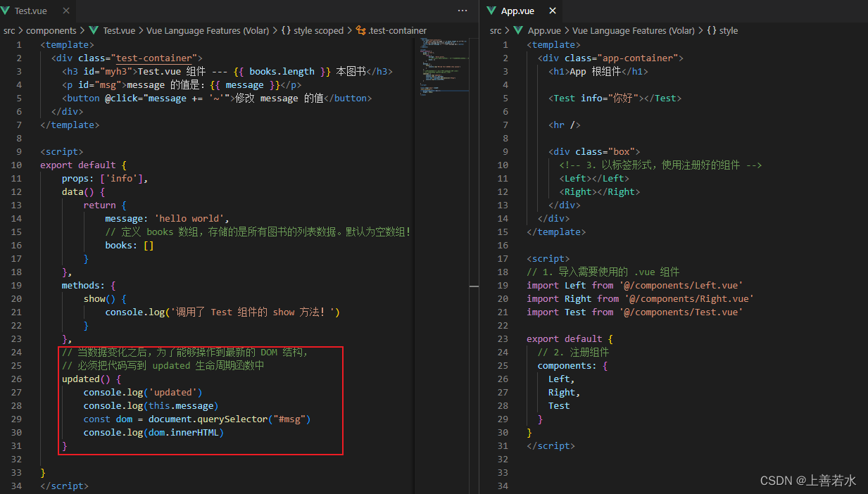Click comment '// 1. 导入需要使用的 .vue 组件'

coord(603,272)
